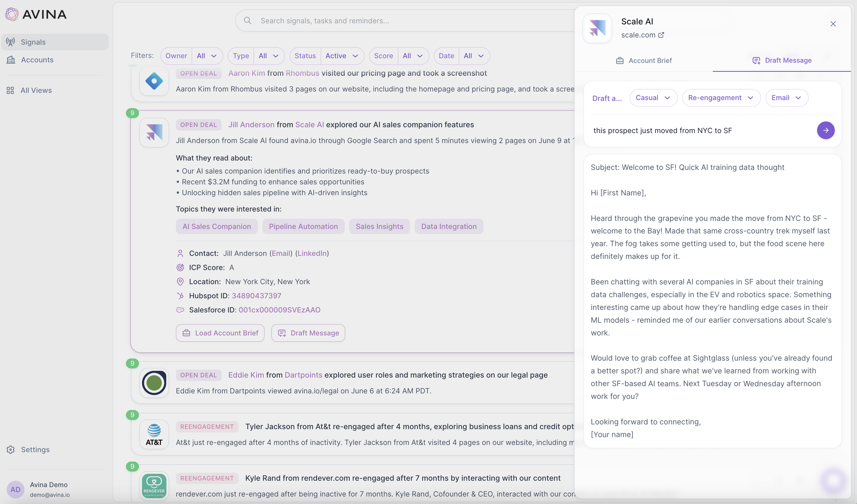Select the AI Sales Companion topic tag
This screenshot has height=504, width=857.
217,226
